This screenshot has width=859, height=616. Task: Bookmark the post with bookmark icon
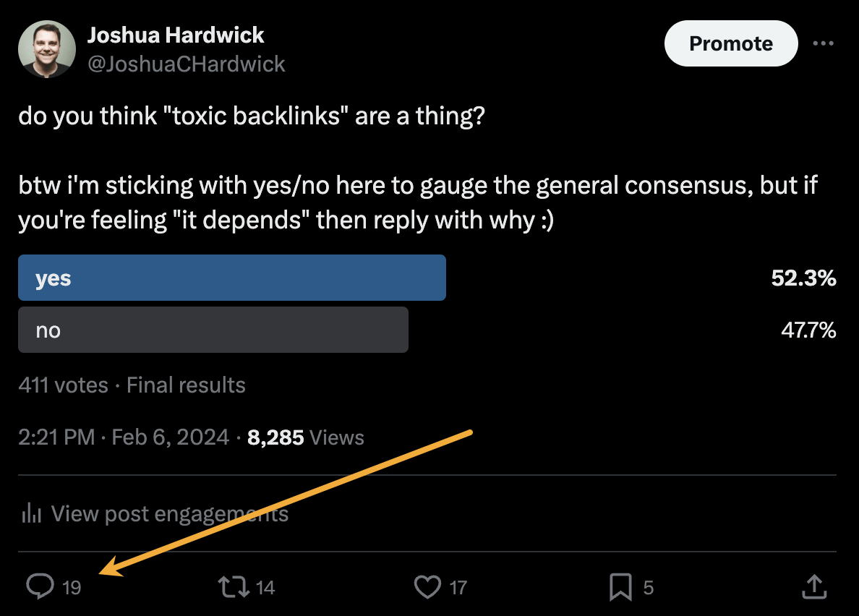[620, 587]
